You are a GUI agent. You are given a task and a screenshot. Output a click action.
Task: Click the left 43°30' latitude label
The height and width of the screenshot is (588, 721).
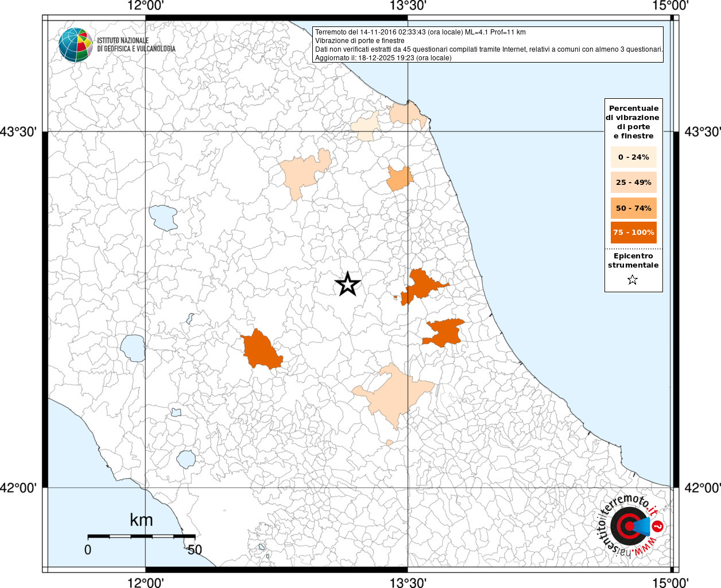[x=18, y=132]
